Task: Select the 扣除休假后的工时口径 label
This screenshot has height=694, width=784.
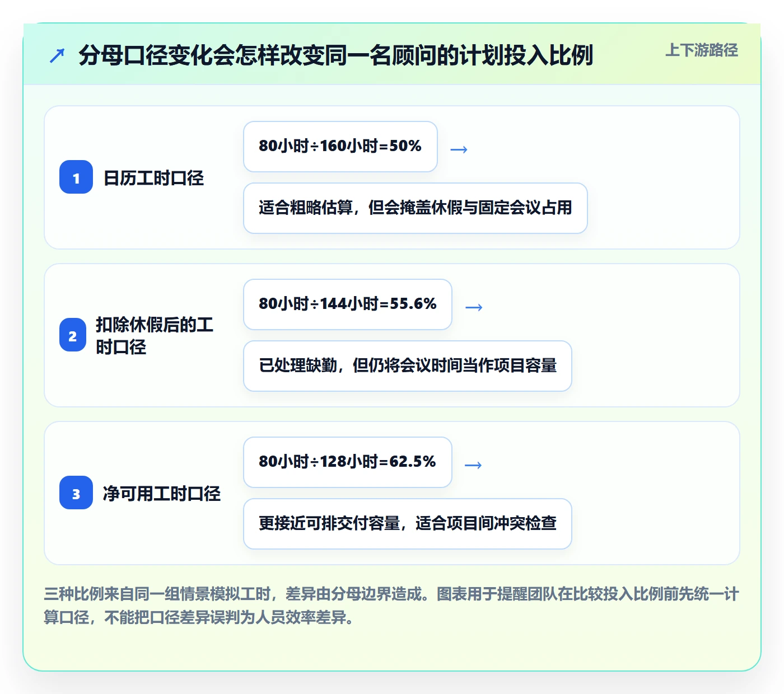Action: (155, 335)
